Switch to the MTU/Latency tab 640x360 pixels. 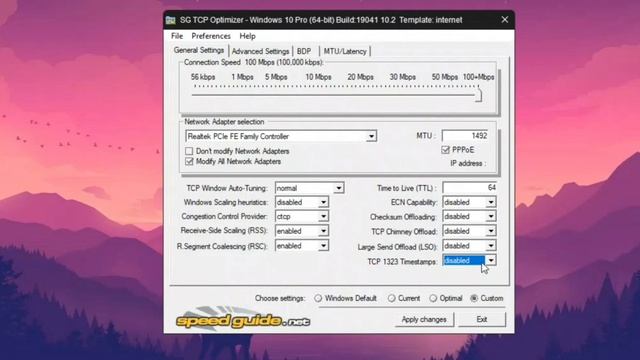[x=345, y=51]
